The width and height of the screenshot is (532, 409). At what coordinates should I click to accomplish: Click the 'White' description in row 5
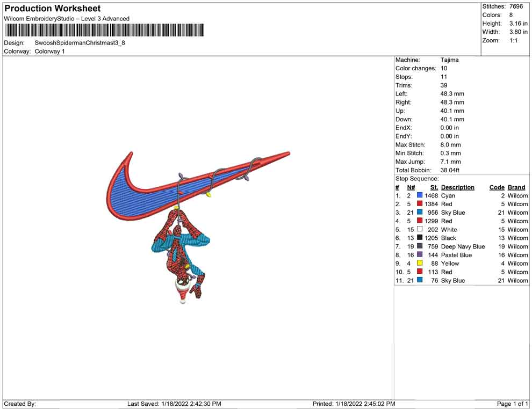(x=449, y=229)
